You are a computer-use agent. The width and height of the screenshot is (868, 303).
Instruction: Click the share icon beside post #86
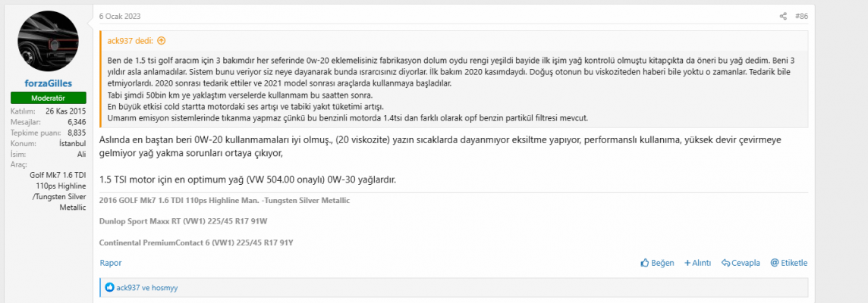[x=783, y=16]
